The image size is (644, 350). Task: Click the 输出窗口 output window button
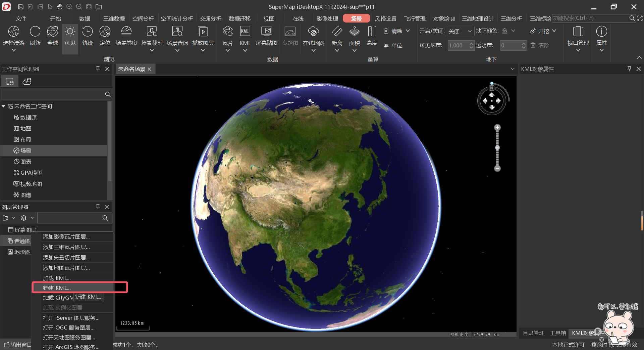coord(17,345)
